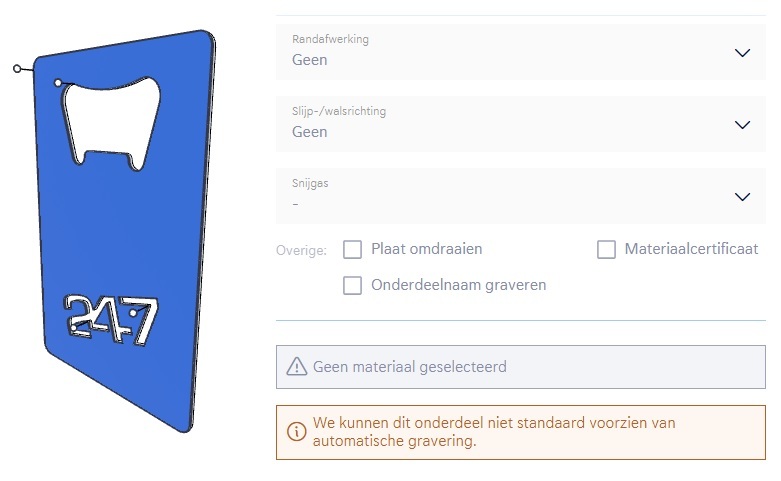Viewport: 781px width, 481px height.
Task: Click the info circle icon in engraving notice
Action: click(x=297, y=432)
